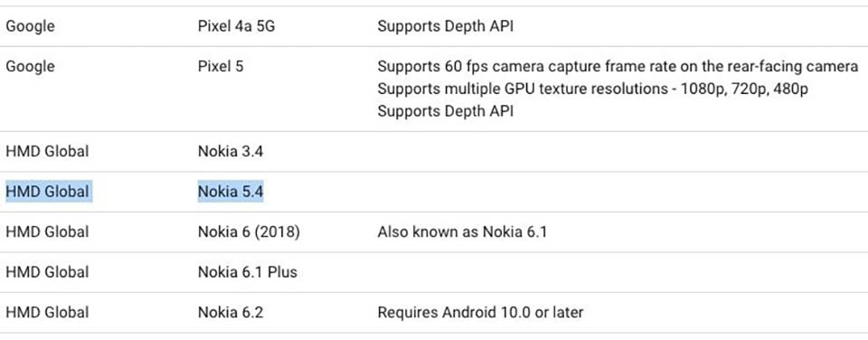Click Google manufacturer in Pixel 5 row

pyautogui.click(x=30, y=66)
